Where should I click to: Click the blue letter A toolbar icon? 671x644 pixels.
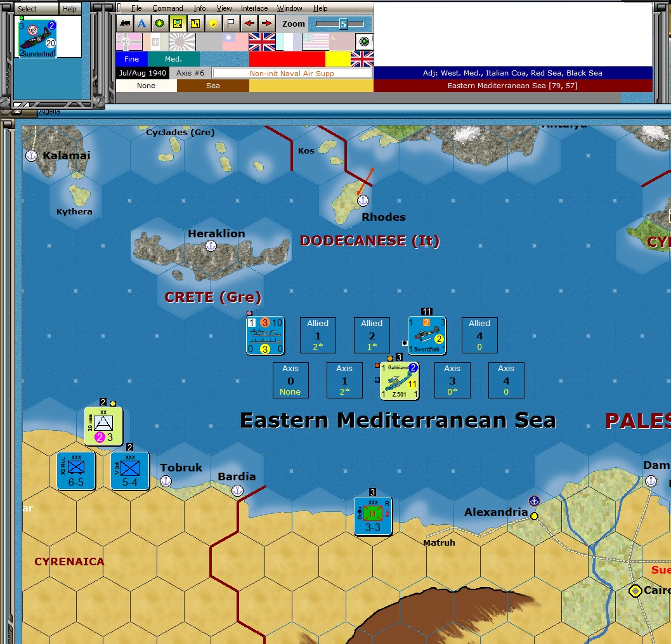pos(142,23)
